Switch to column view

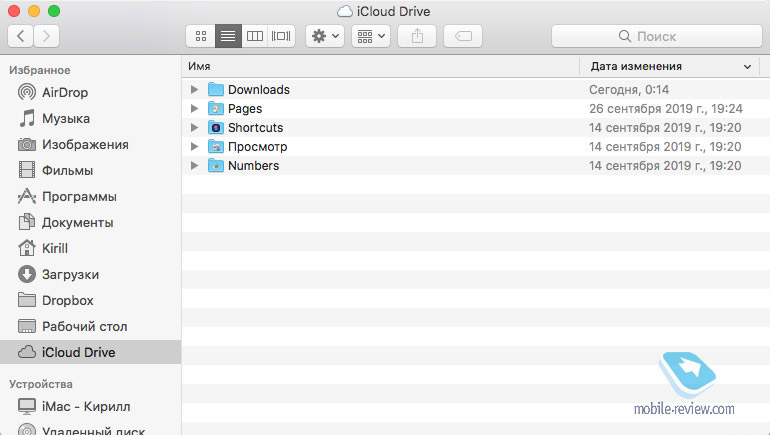click(x=254, y=36)
